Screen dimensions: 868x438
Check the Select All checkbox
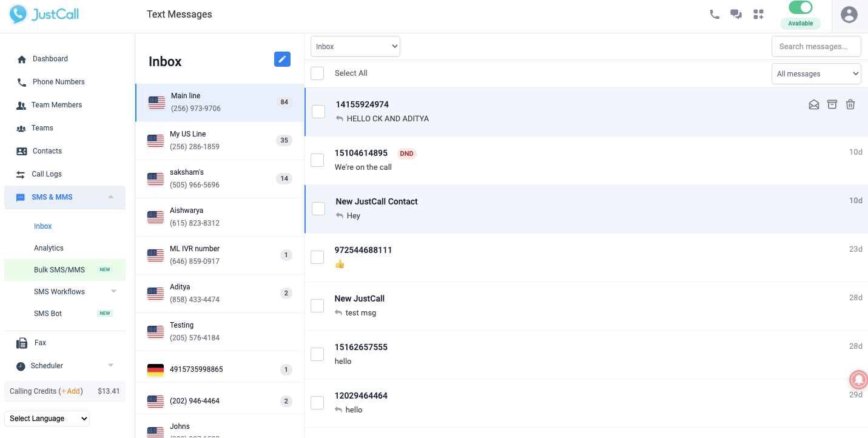pos(317,73)
